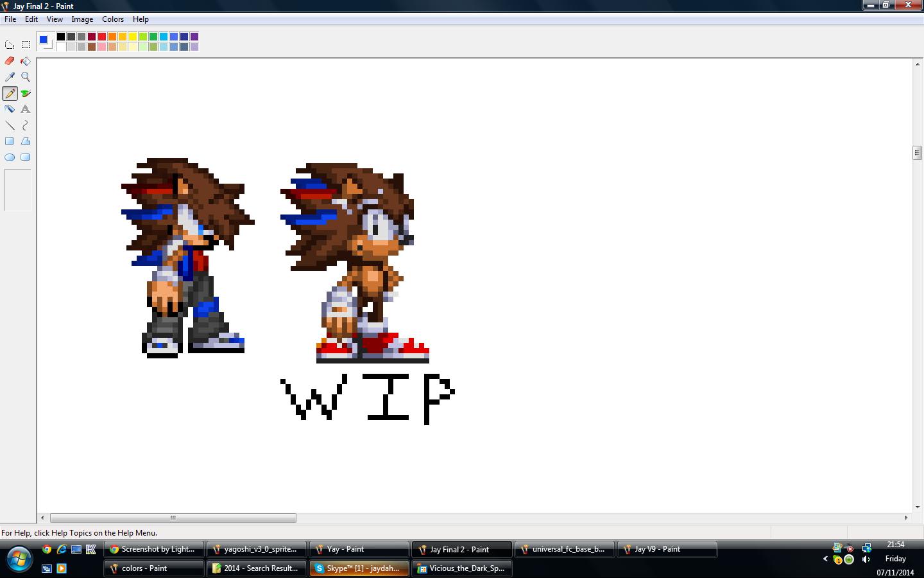Pick the brown color swatch
The height and width of the screenshot is (578, 924).
(92, 47)
